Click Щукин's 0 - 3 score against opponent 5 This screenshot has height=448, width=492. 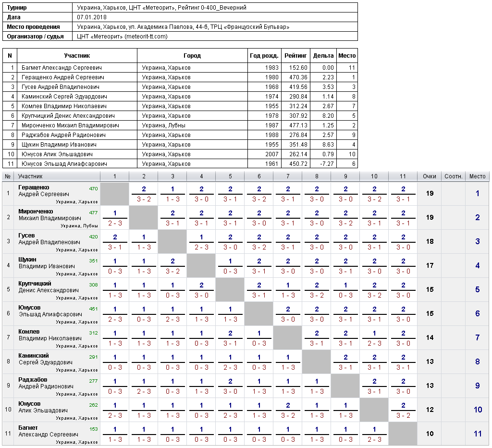(x=230, y=271)
